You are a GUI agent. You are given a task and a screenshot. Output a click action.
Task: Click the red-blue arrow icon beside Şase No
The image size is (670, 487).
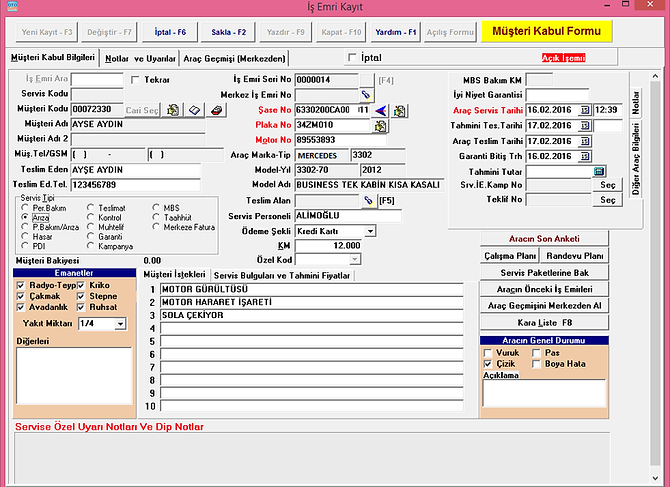(380, 111)
